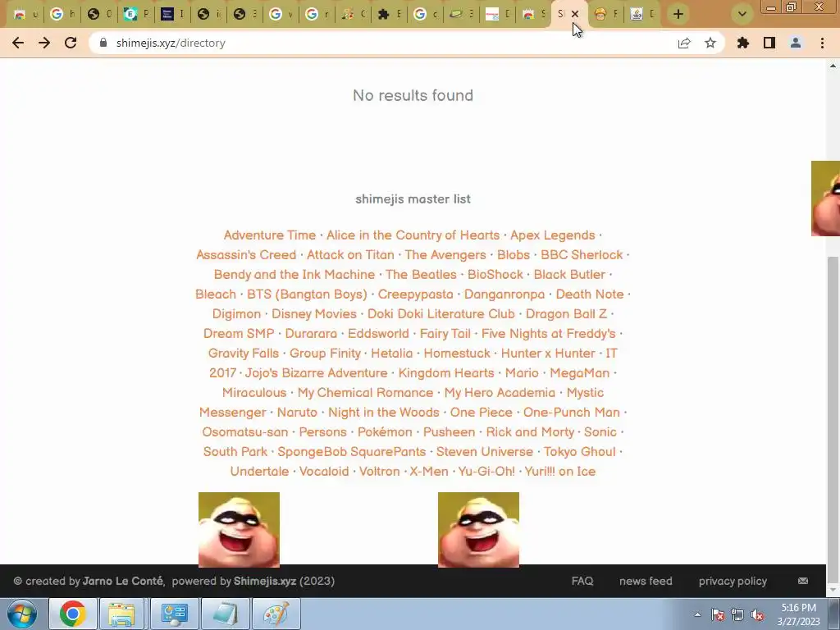Image resolution: width=840 pixels, height=630 pixels.
Task: Open a new browser tab
Action: tap(678, 14)
